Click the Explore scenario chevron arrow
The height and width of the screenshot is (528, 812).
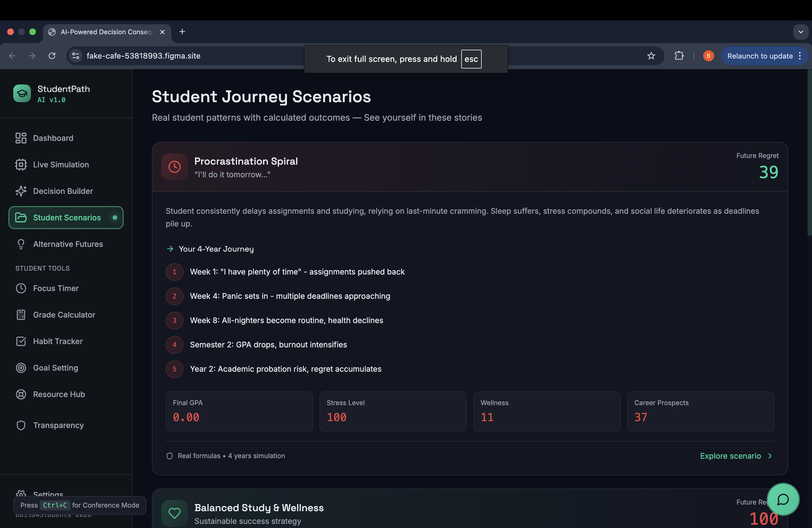coord(770,456)
